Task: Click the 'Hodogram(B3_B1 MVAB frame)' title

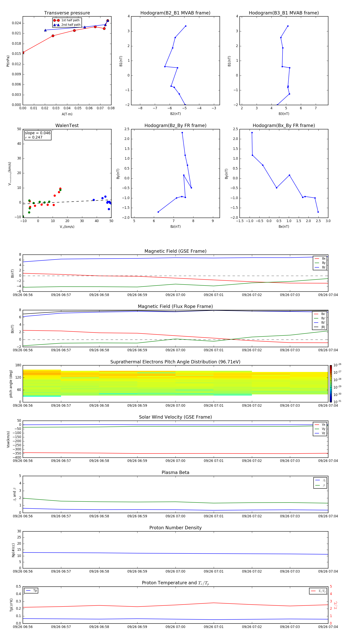Action: (284, 13)
